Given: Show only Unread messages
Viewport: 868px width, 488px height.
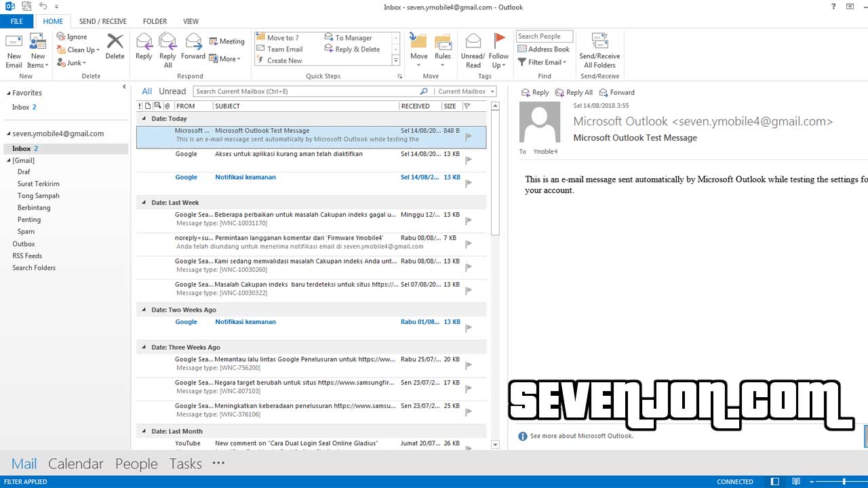Looking at the screenshot, I should pyautogui.click(x=172, y=91).
